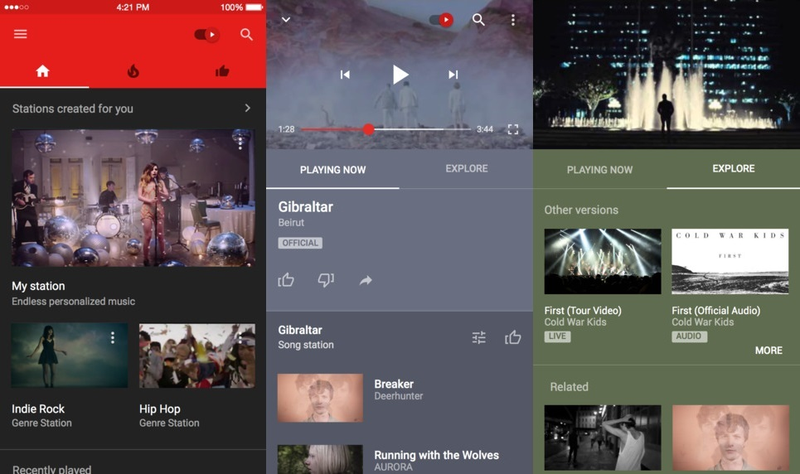Open Indie Rock station thumbnail
800x474 pixels.
click(x=69, y=355)
